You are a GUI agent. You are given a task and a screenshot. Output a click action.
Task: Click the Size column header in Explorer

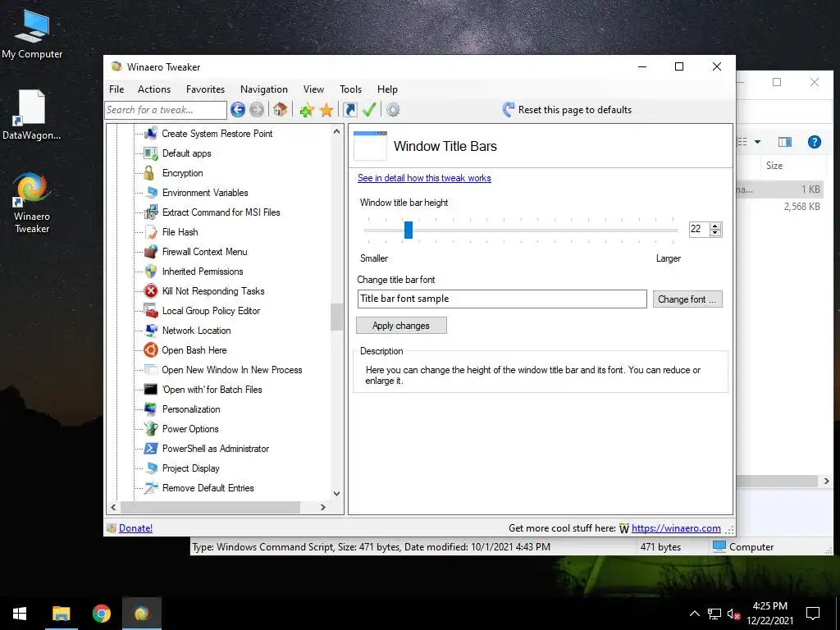click(774, 166)
